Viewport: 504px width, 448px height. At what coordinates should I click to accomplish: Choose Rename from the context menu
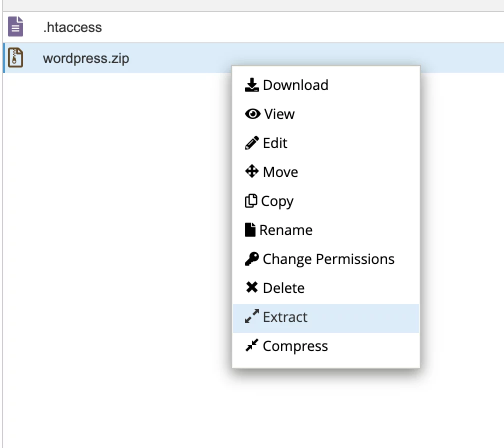coord(326,230)
